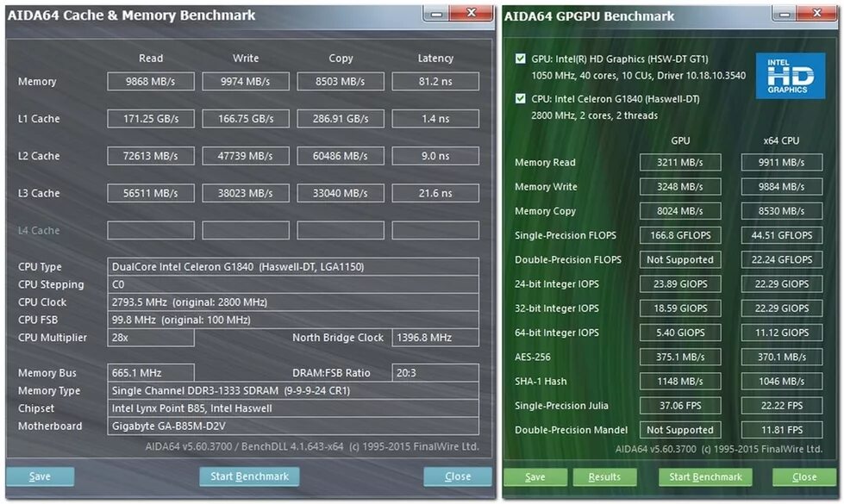Close the Cache & Memory Benchmark dialog
The width and height of the screenshot is (844, 504).
[x=458, y=476]
